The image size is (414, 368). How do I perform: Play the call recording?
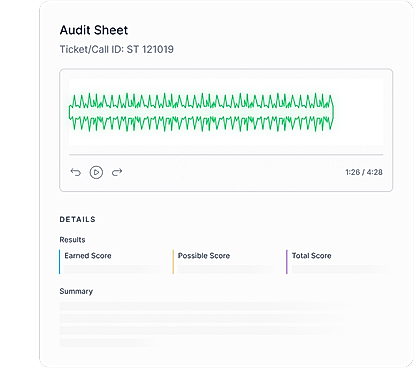(96, 172)
